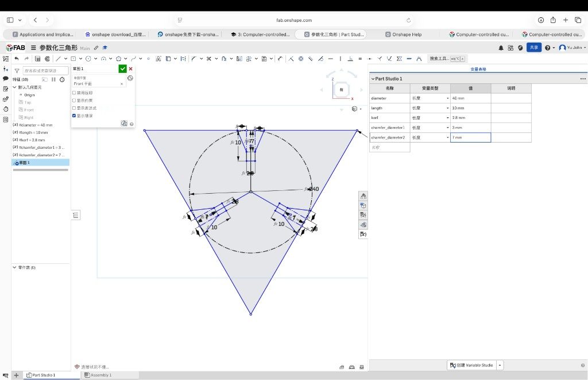Select the Spline sketch tool

pos(133,59)
